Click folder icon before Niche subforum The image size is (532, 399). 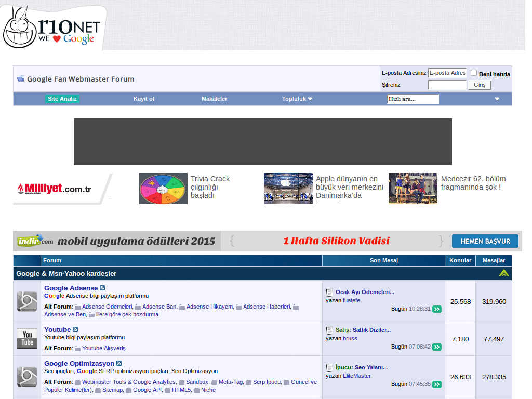[197, 390]
